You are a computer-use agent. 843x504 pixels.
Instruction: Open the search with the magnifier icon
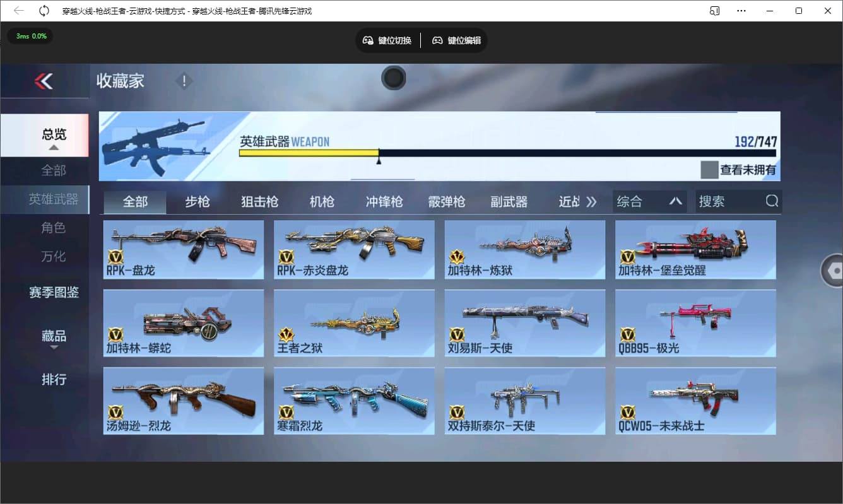point(771,201)
